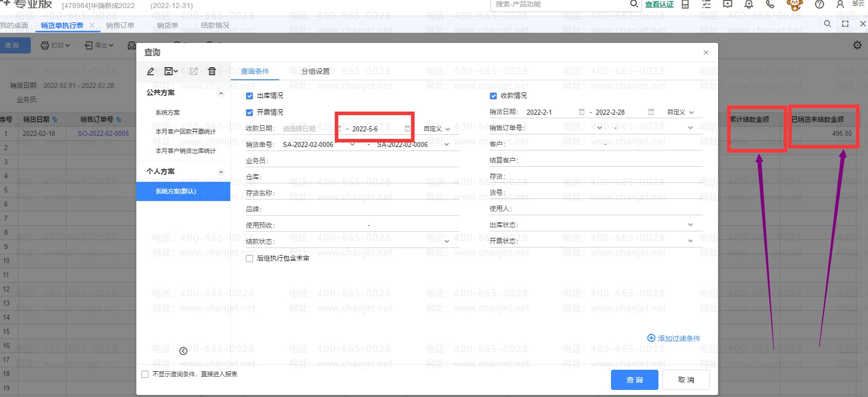
Task: Check the 后继执行包含未审 checkbox
Action: click(x=249, y=259)
